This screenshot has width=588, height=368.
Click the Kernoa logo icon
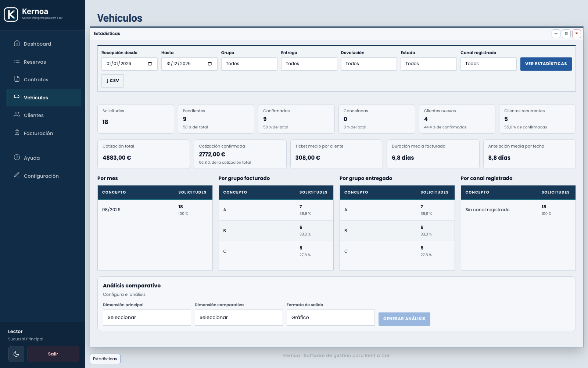point(11,14)
